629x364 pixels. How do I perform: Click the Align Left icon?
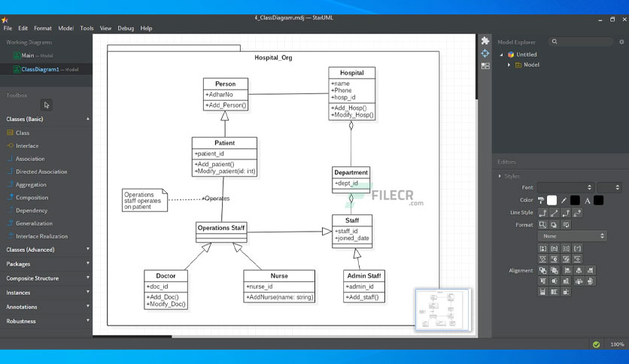pos(567,270)
